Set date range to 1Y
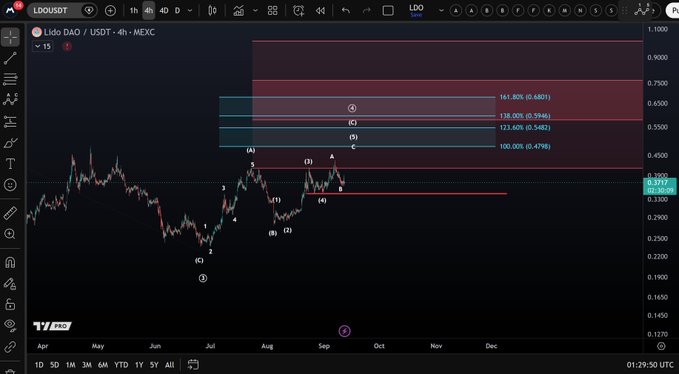This screenshot has height=374, width=679. point(139,365)
